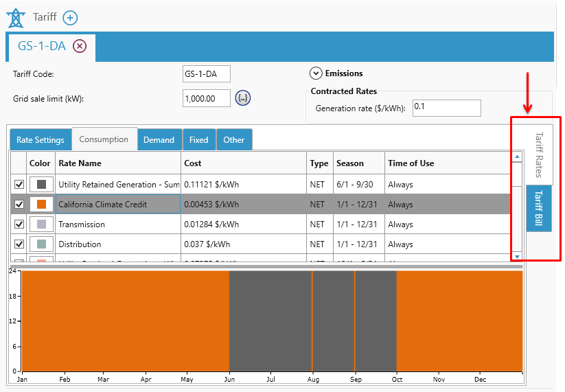Expand the Emissions section
565x392 pixels.
pos(316,73)
